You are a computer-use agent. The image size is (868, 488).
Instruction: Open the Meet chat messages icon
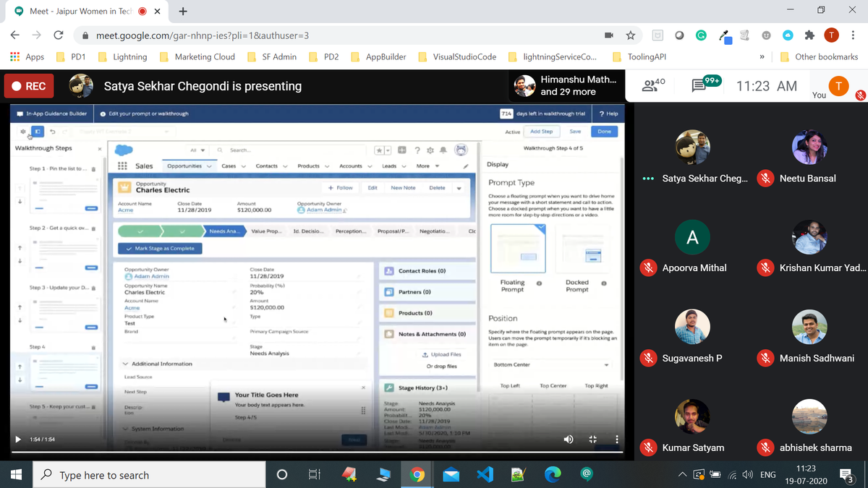699,86
